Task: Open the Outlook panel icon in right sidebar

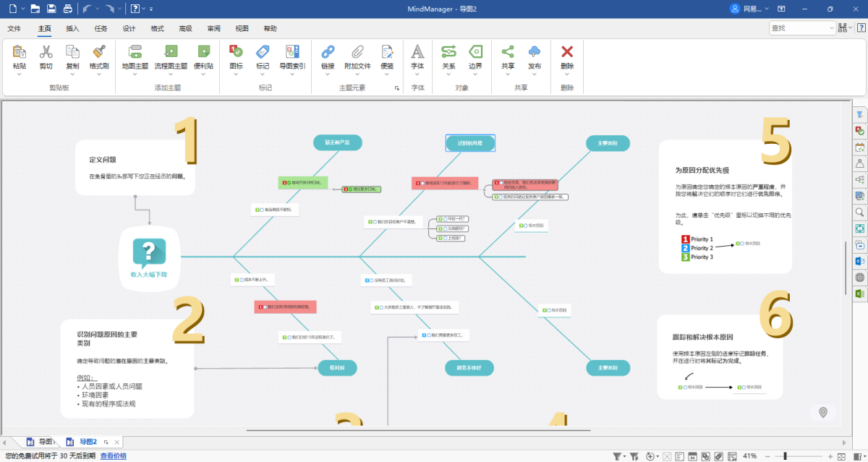Action: pos(860,261)
